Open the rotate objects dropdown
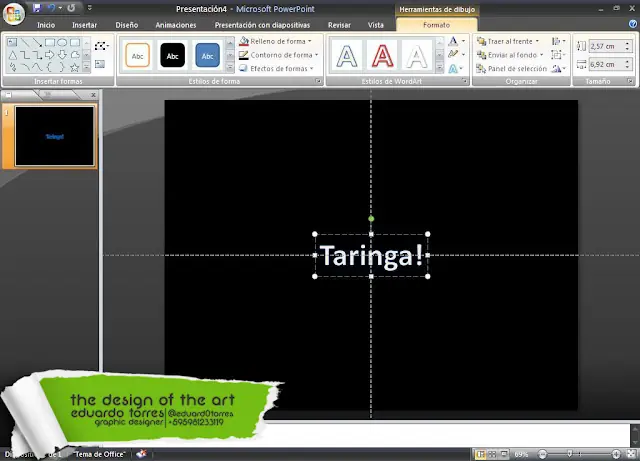Viewport: 640px width, 461px height. pyautogui.click(x=558, y=69)
